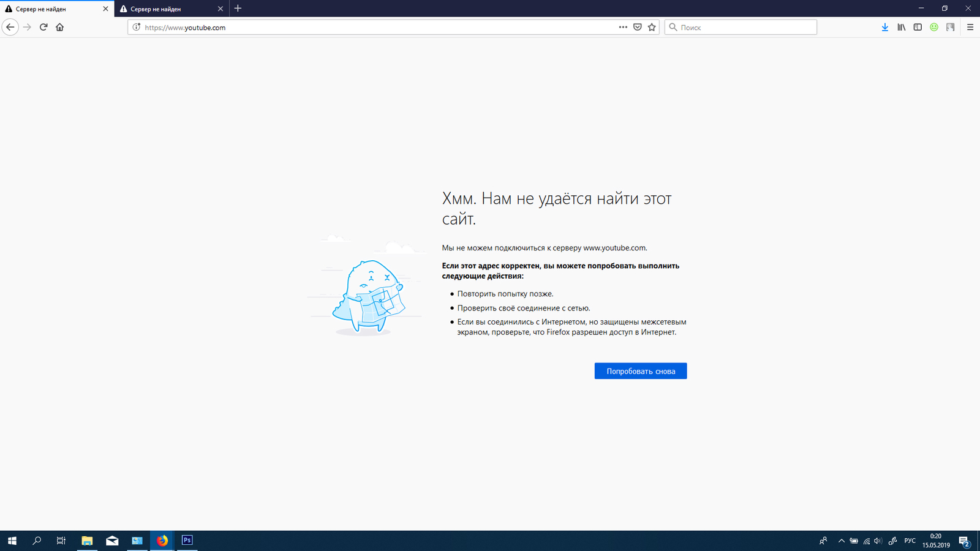Open the People icon in the tray
980x551 pixels.
click(823, 541)
